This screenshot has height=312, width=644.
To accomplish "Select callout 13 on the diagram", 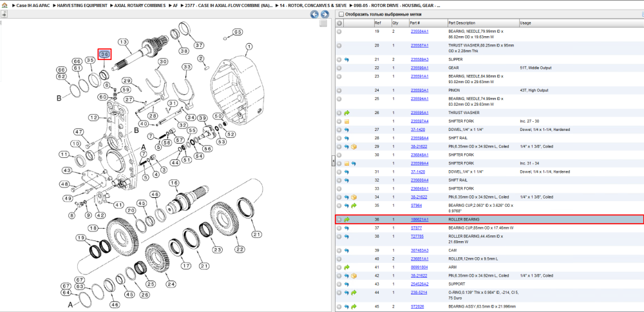I will click(123, 41).
